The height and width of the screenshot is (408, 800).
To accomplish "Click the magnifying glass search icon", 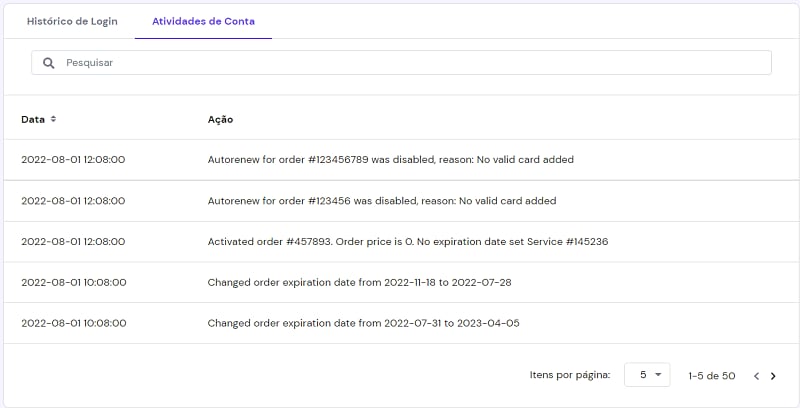I will [x=48, y=63].
